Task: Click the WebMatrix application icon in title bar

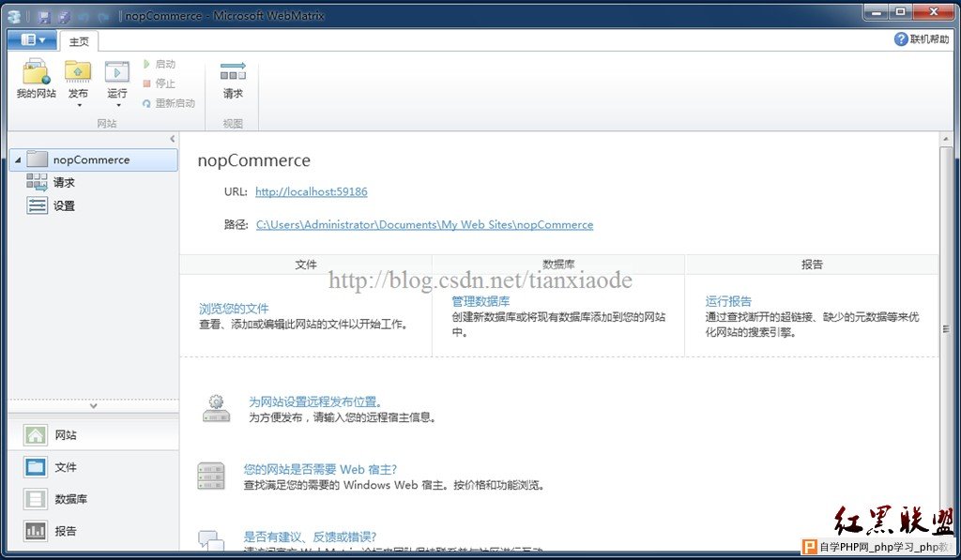Action: [x=14, y=17]
